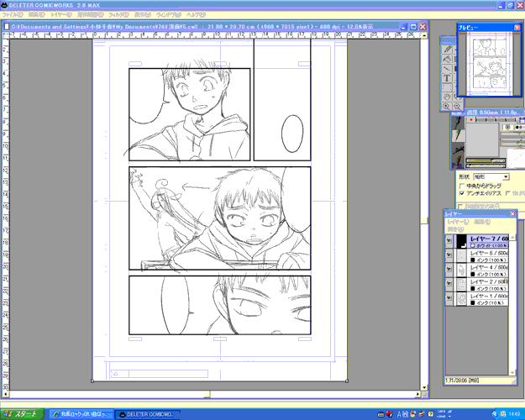Viewport: 525px width, 420px height.
Task: Toggle the bottom checkbox in the shape options panel
Action: click(461, 206)
